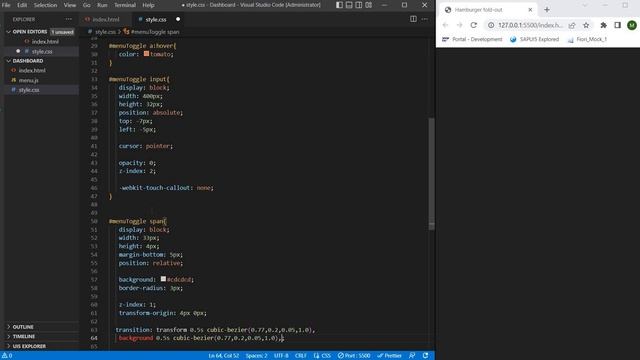Click unsaved dot on style.css tab
The height and width of the screenshot is (360, 640).
point(178,19)
